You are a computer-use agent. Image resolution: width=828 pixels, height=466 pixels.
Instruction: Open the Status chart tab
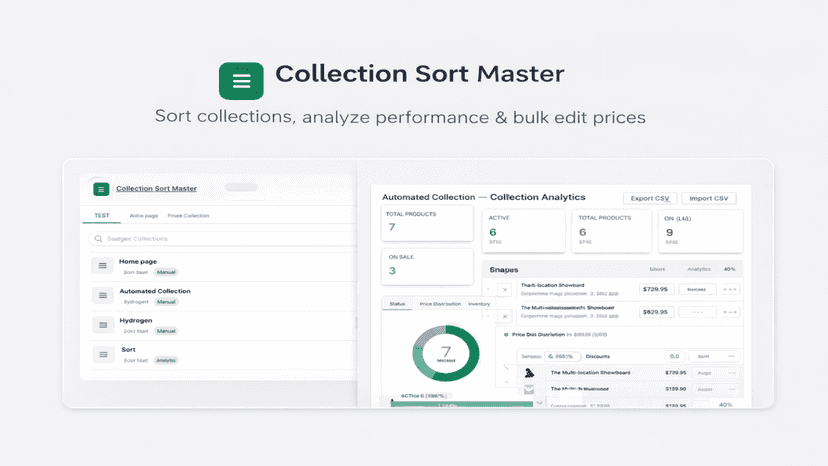(397, 304)
